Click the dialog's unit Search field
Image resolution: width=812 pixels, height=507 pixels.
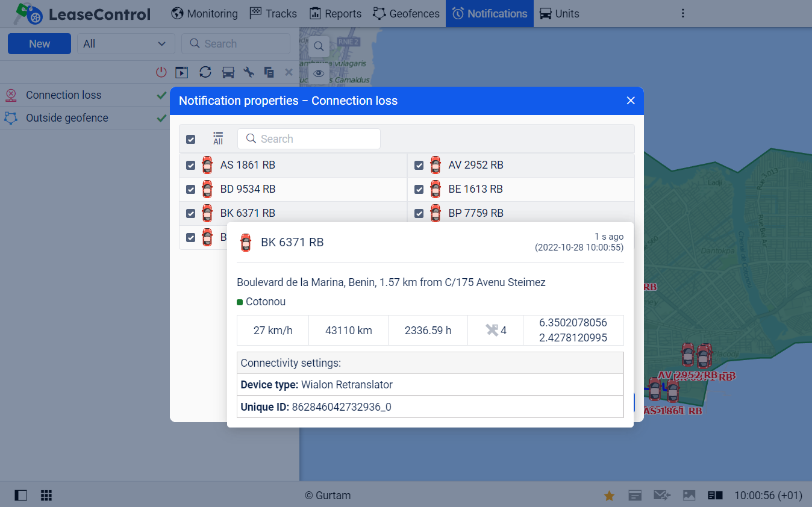(x=309, y=139)
